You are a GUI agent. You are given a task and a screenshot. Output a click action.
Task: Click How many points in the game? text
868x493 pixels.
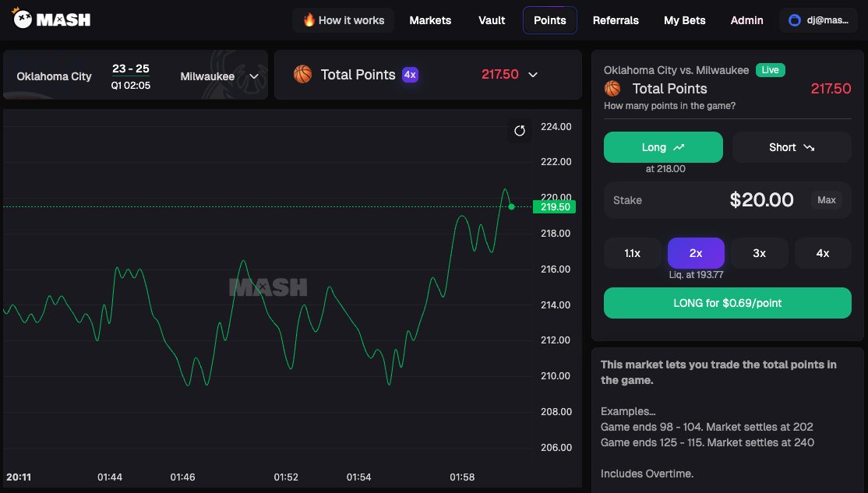point(669,106)
